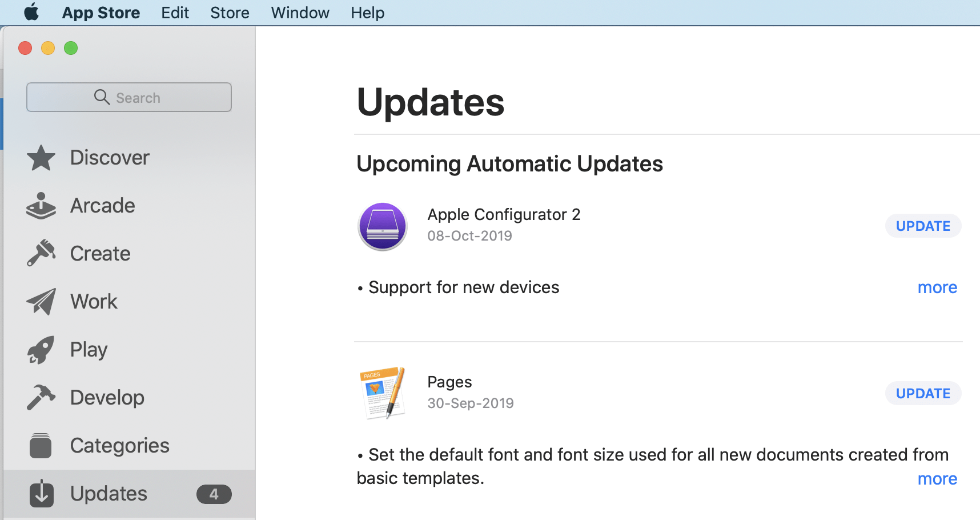Open Play section using rocket icon
Image resolution: width=980 pixels, height=520 pixels.
(41, 349)
